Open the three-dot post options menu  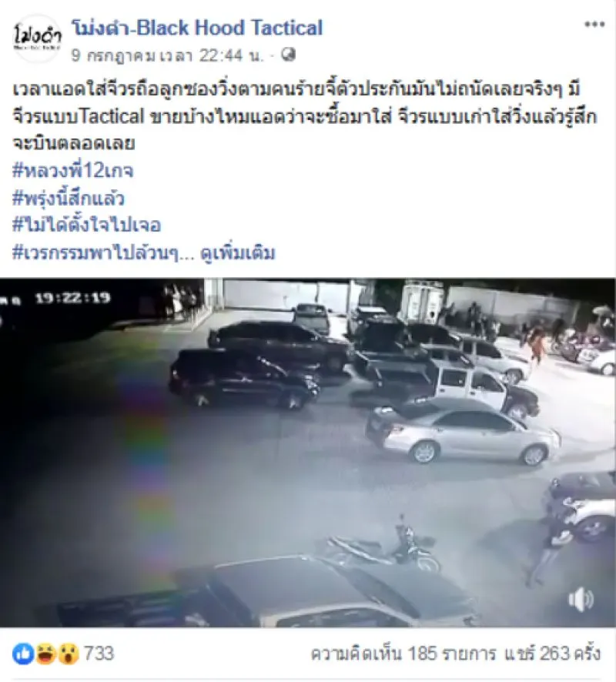[594, 25]
